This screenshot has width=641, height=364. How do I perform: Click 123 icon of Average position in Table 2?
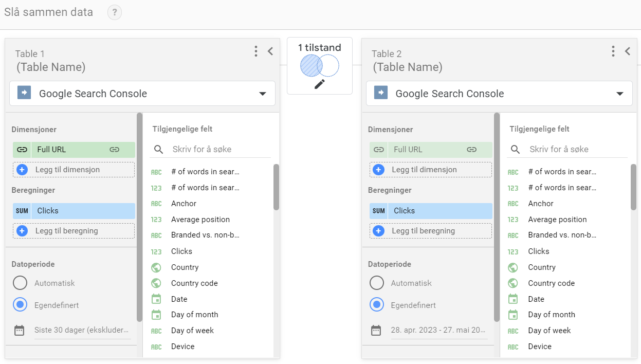(x=513, y=220)
